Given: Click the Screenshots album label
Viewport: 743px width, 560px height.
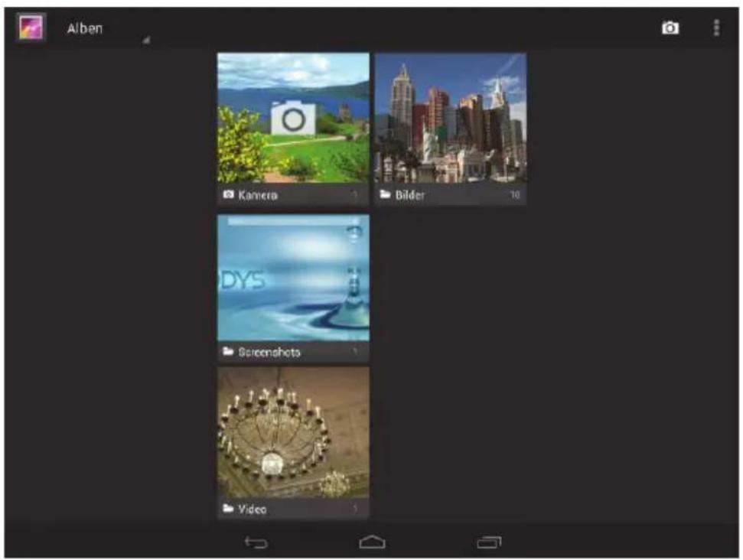Looking at the screenshot, I should point(269,352).
